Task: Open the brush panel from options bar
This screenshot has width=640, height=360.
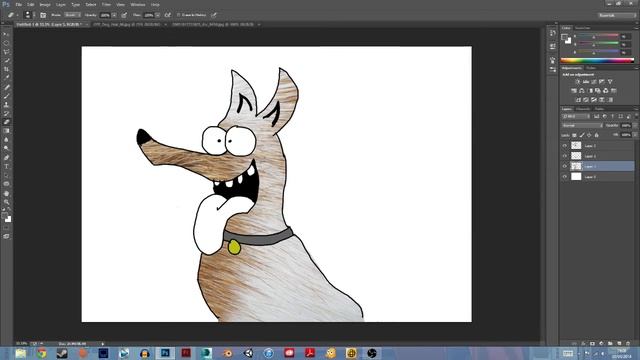Action: [x=43, y=15]
